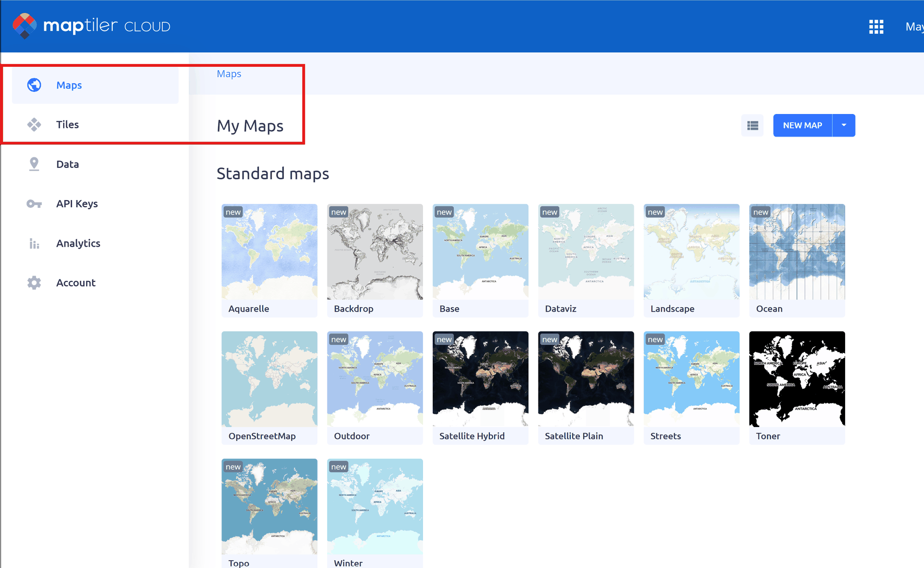Expand the NEW MAP dropdown arrow
924x568 pixels.
(x=844, y=126)
